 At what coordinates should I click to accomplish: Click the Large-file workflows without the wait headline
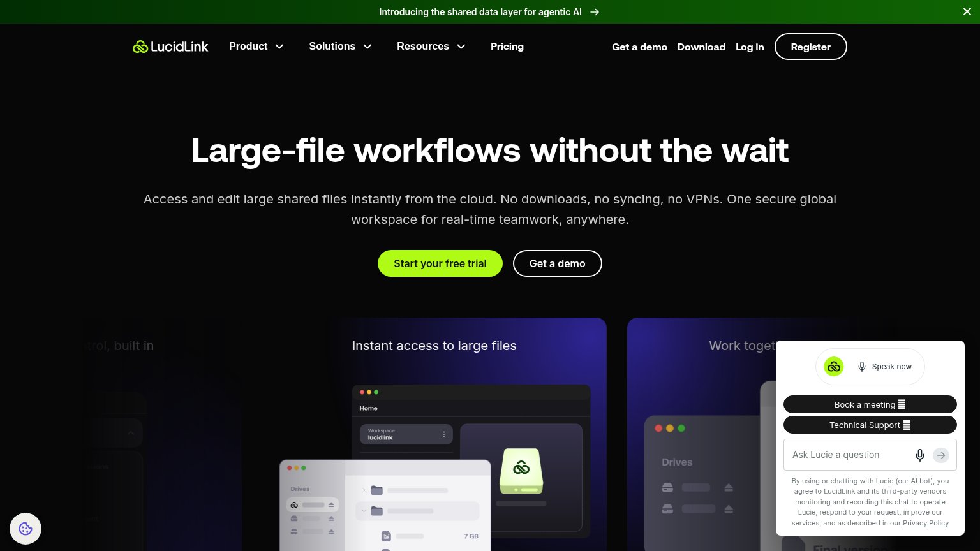coord(490,151)
